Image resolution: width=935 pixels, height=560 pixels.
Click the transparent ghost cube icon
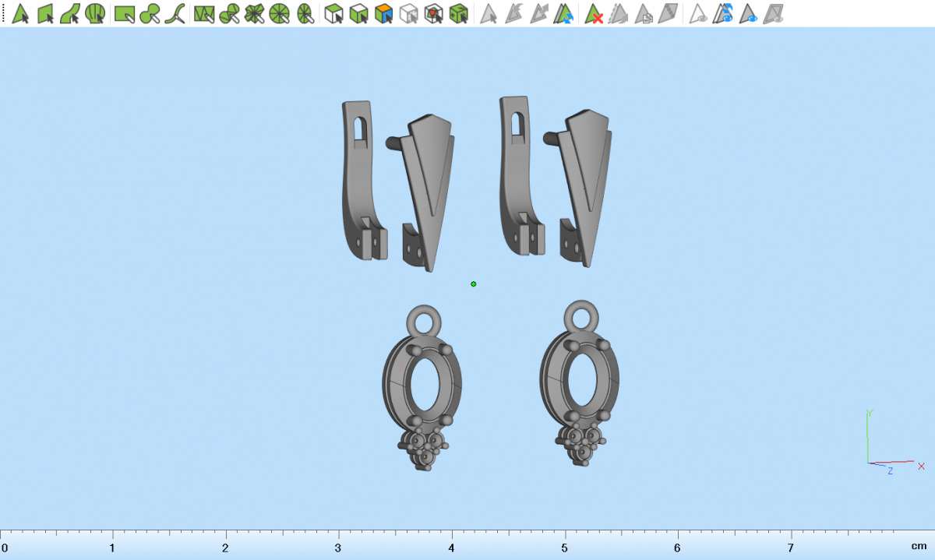click(408, 13)
